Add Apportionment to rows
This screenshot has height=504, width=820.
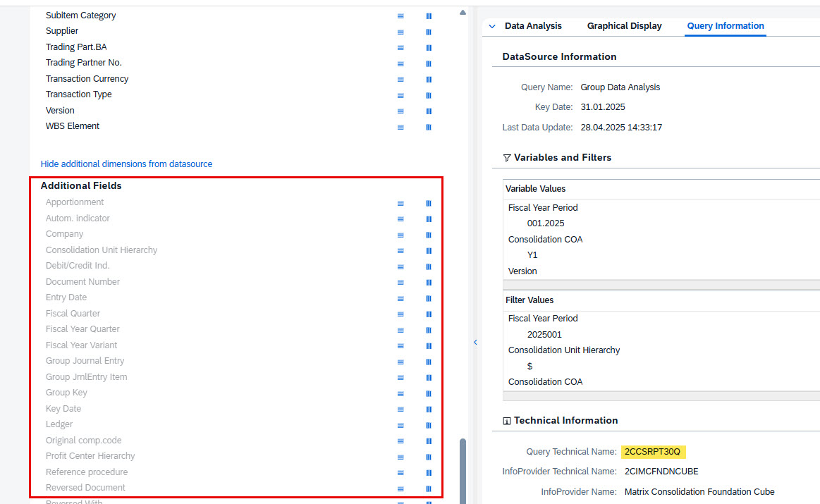[x=400, y=204]
